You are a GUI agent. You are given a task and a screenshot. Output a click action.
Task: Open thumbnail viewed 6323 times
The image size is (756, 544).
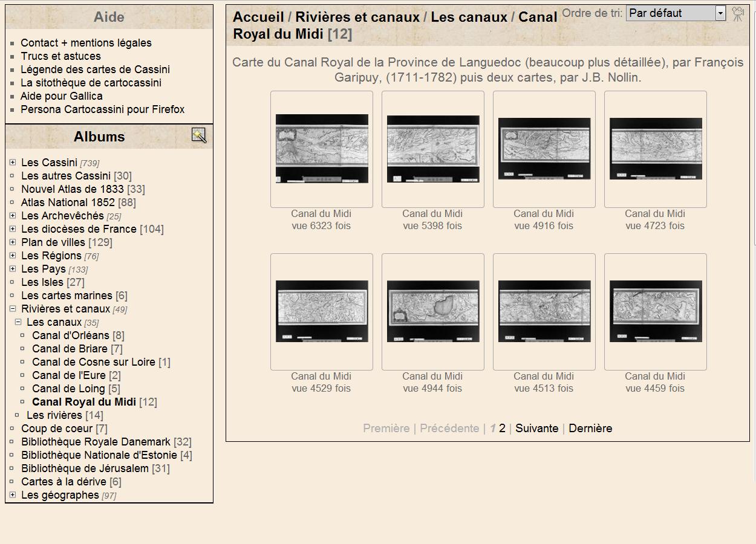pos(322,149)
